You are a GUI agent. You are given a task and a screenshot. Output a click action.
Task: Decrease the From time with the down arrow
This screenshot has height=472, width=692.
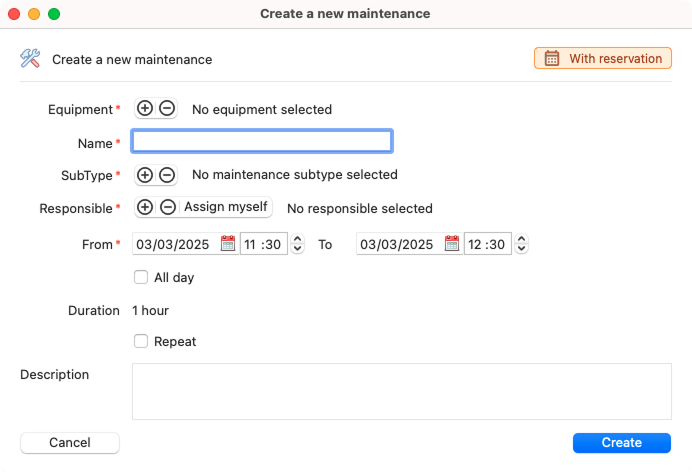tap(298, 248)
